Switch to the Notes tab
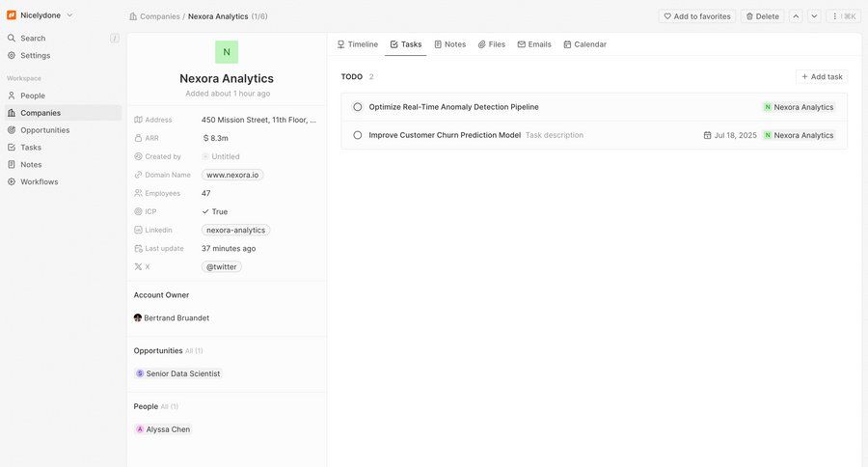Screen dimensions: 868x467 [450, 44]
